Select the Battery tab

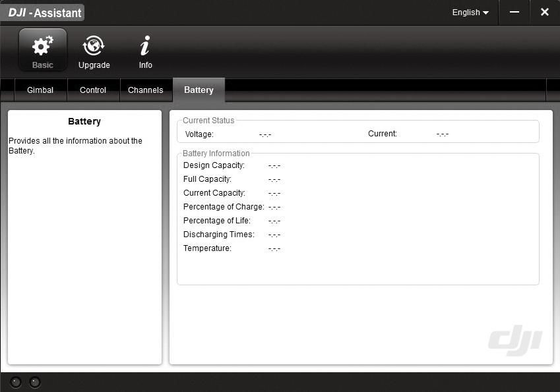(x=199, y=90)
